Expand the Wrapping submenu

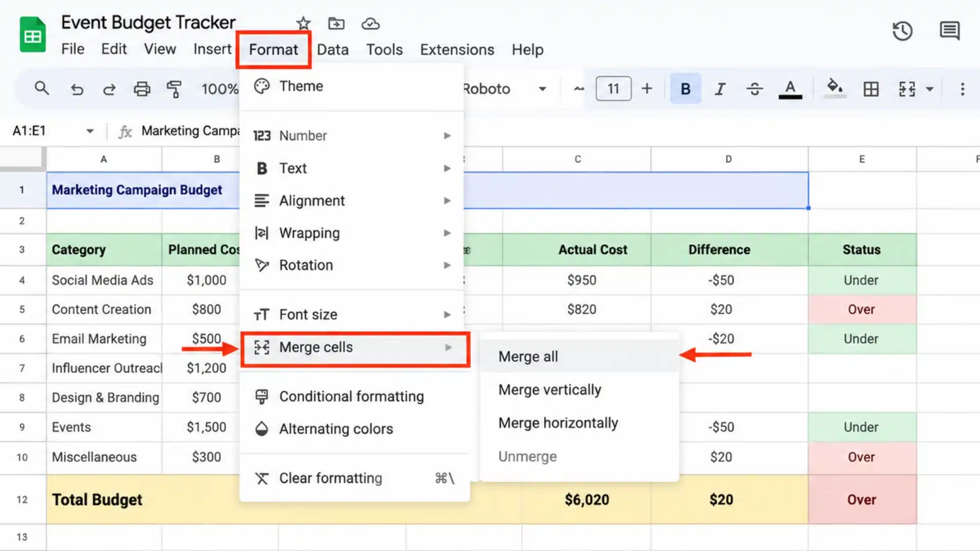352,233
